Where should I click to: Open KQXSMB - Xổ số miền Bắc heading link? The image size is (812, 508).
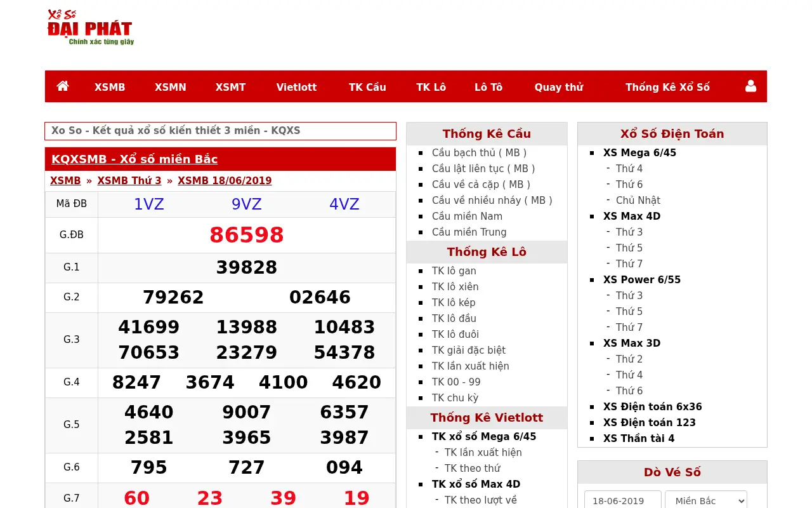134,159
